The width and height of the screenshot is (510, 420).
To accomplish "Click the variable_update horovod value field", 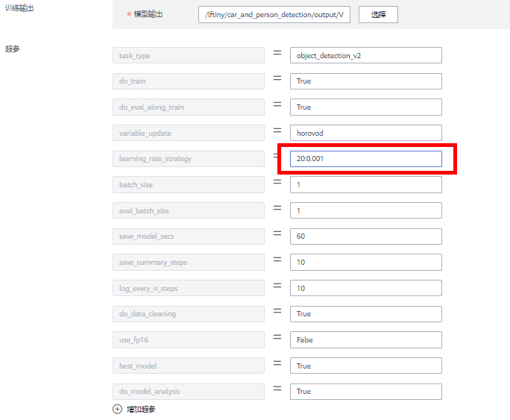I will 365,133.
